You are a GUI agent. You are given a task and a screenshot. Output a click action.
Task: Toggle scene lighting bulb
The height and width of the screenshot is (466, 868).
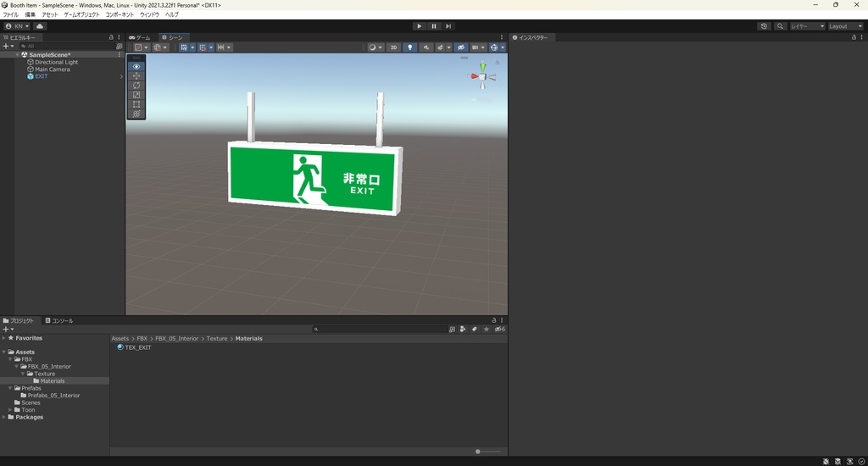(409, 47)
